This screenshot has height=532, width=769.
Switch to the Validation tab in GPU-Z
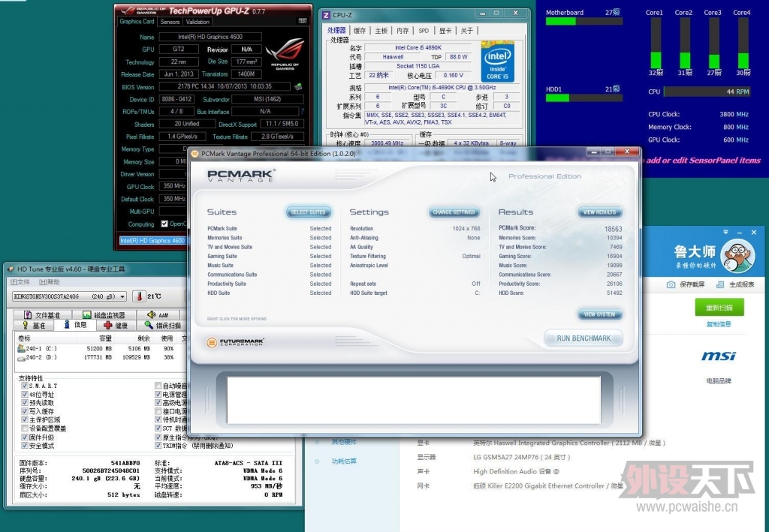pyautogui.click(x=198, y=22)
